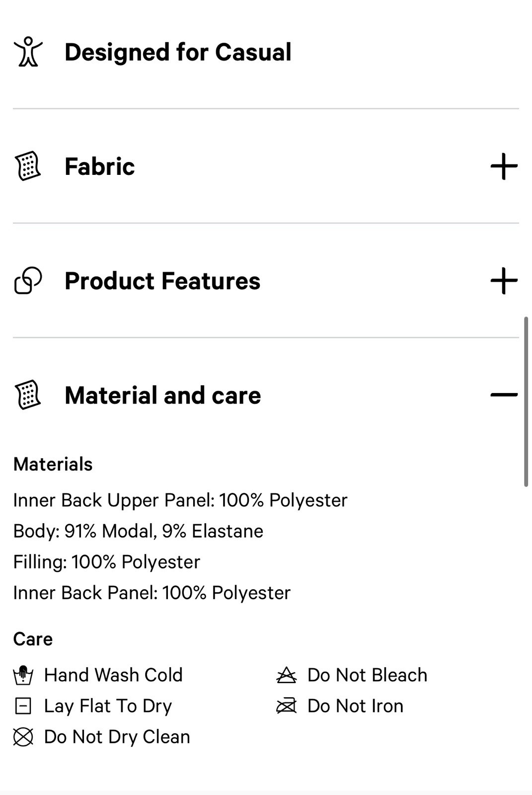Click the Do Not Bleach icon
532x795 pixels.
(x=286, y=675)
